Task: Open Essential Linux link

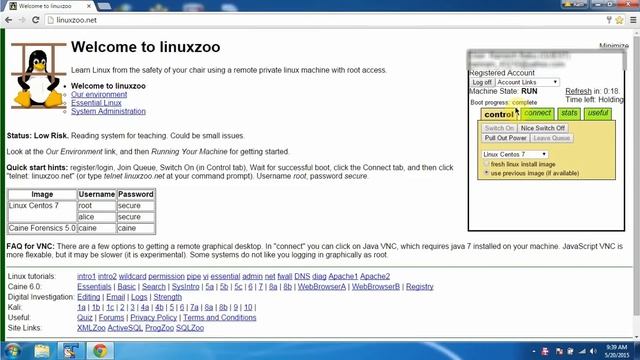Action: click(x=96, y=103)
